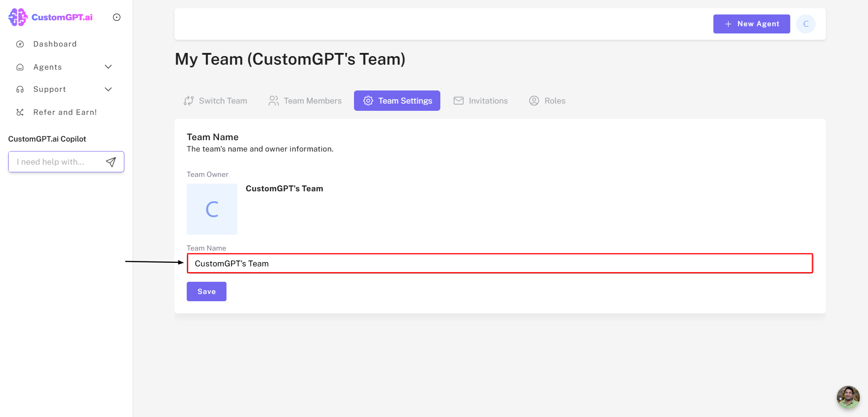This screenshot has height=417, width=868.
Task: Click the My Team (CustomGPT's Team) heading
Action: [x=290, y=59]
